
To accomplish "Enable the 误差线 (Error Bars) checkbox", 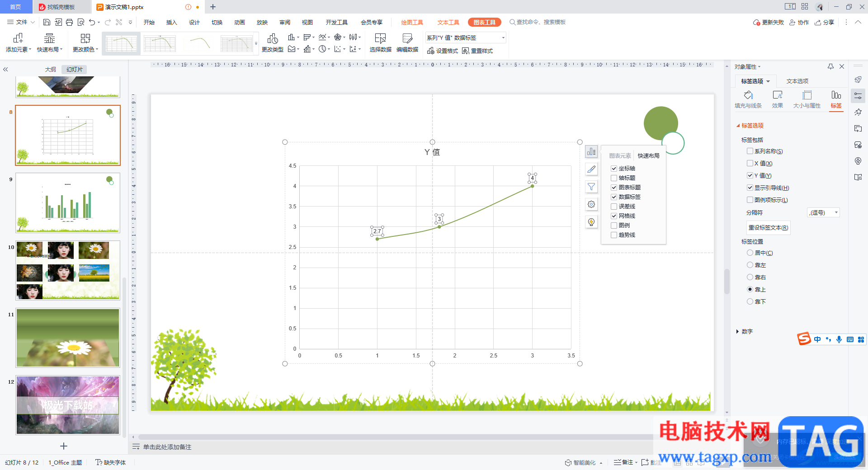I will coord(614,207).
